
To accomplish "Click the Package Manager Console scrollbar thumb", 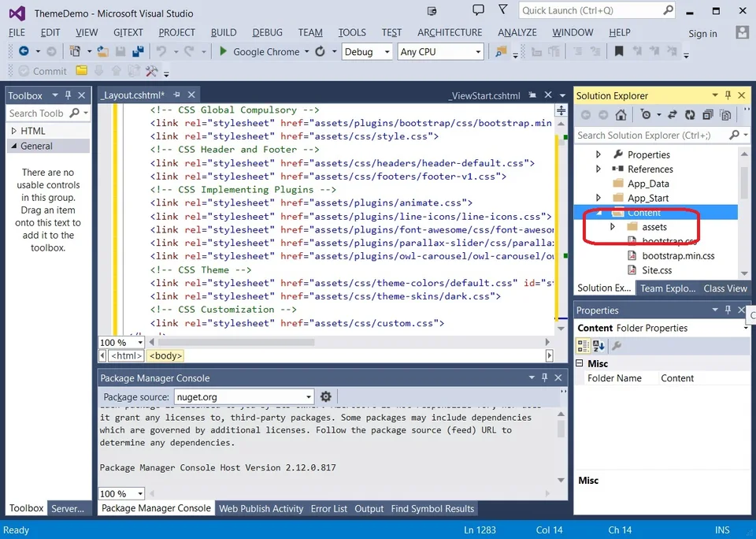I will [561, 429].
